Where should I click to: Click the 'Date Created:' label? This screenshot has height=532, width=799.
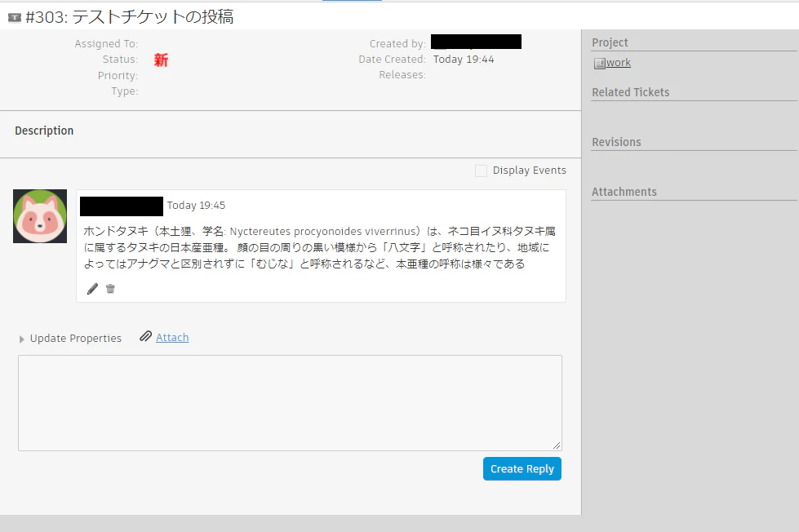[x=392, y=60]
